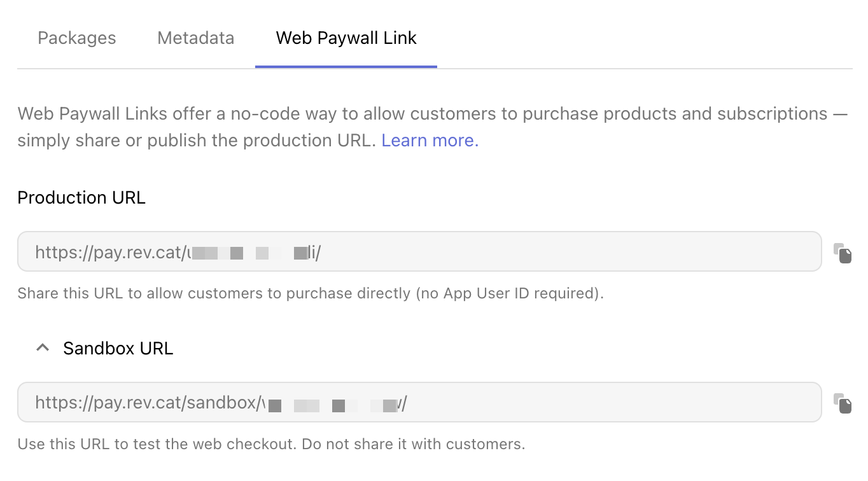
Task: Copy the Production URL with the clipboard icon
Action: coord(843,253)
